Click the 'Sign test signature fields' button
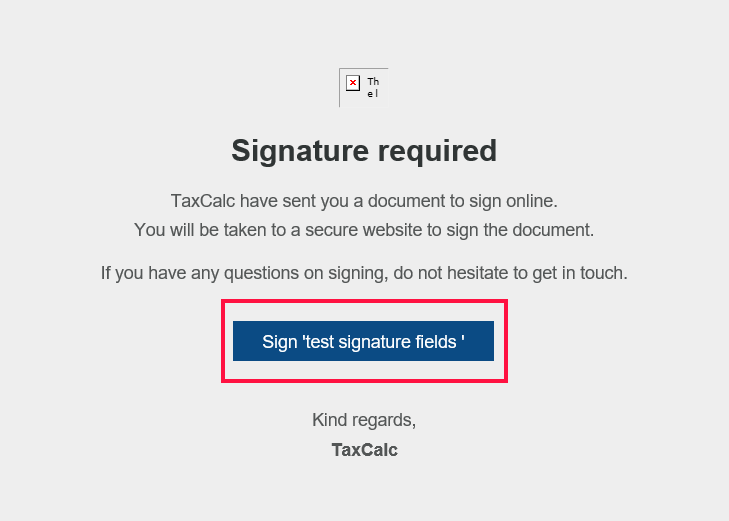 click(x=364, y=341)
